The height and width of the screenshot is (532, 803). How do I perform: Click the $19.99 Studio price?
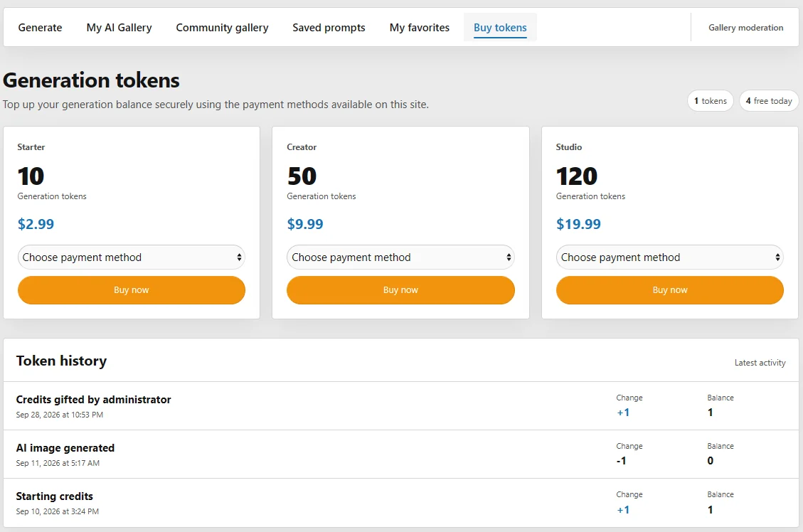579,224
